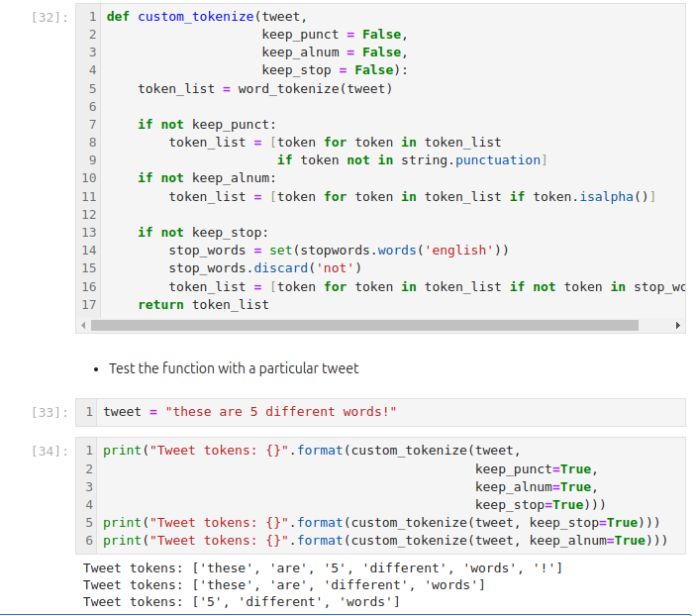
Task: Click the first output line of Tweet tokens
Action: (x=323, y=567)
